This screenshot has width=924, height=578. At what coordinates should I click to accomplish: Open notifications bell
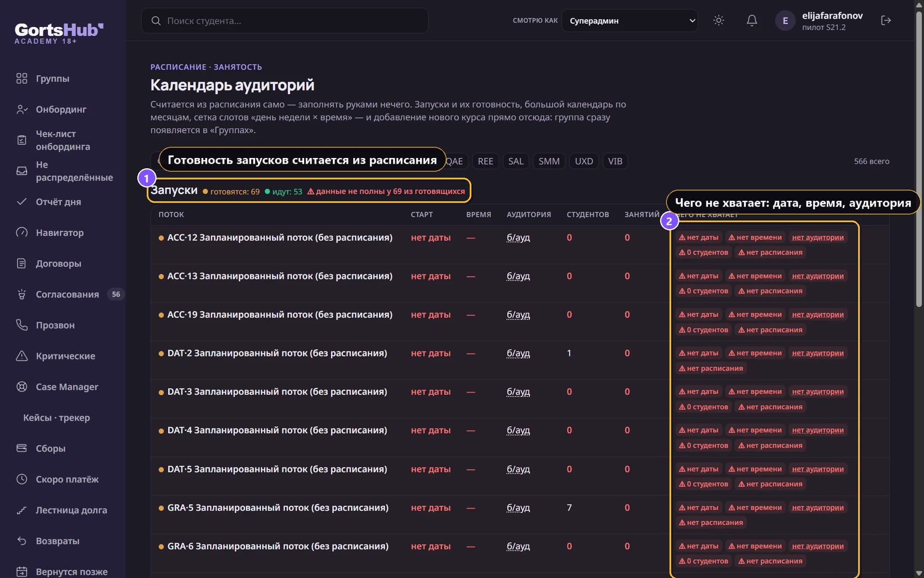[752, 20]
